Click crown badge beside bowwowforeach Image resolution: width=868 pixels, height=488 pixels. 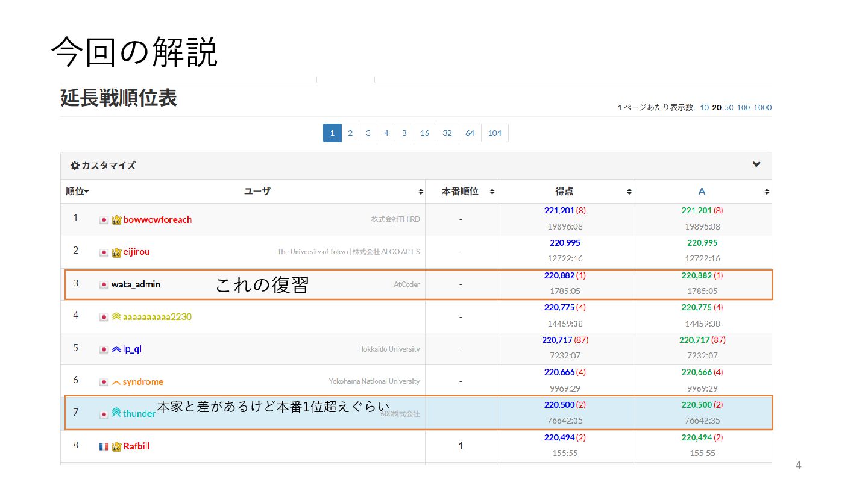pos(116,220)
